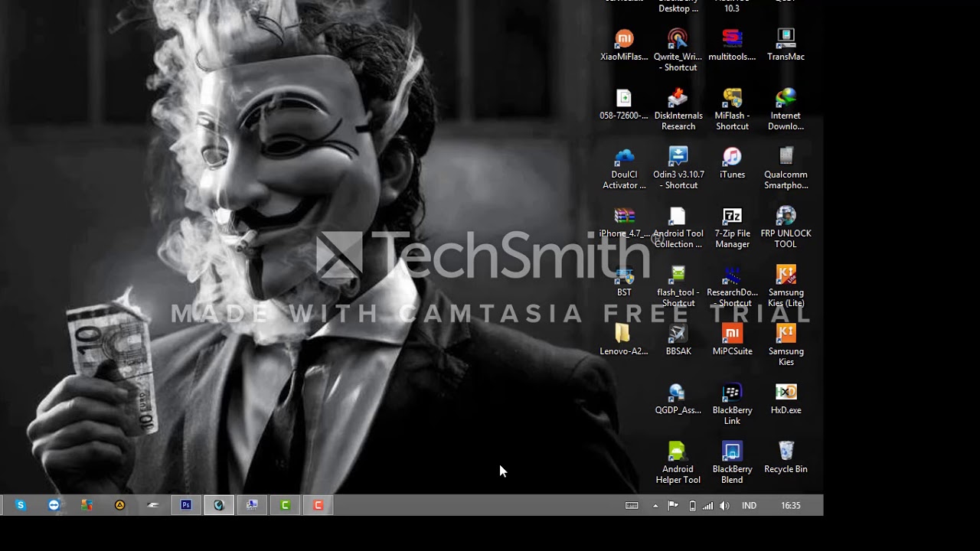Select the 058-72600 file icon
Image resolution: width=980 pixels, height=551 pixels.
[x=624, y=104]
